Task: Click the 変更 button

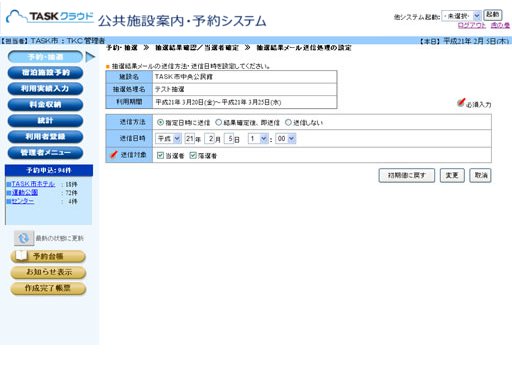Action: click(452, 175)
